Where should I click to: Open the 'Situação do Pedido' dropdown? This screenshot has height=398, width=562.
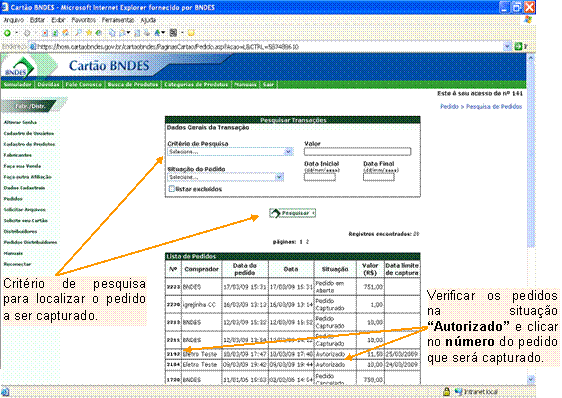(x=225, y=177)
